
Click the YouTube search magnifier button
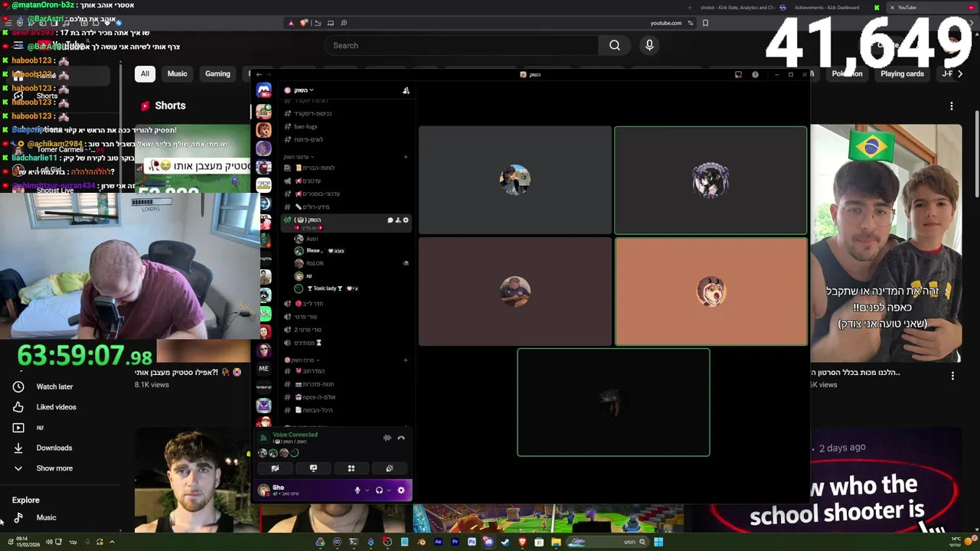[x=614, y=45]
